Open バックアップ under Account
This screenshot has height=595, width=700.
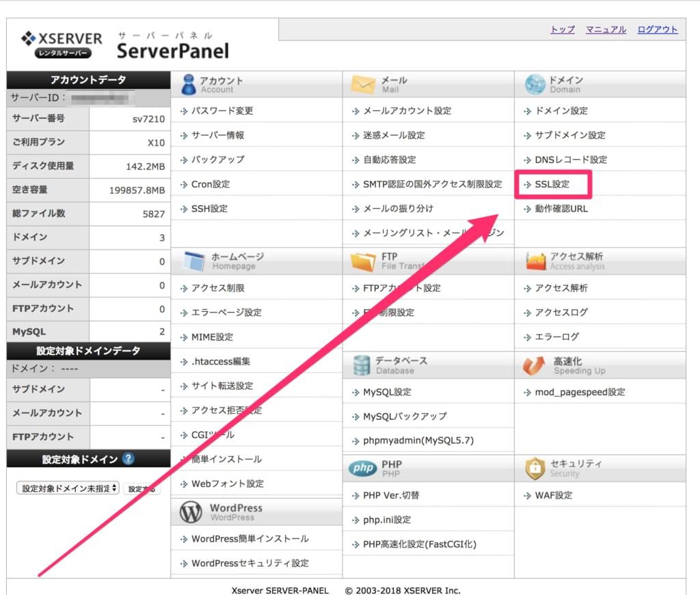(x=218, y=159)
